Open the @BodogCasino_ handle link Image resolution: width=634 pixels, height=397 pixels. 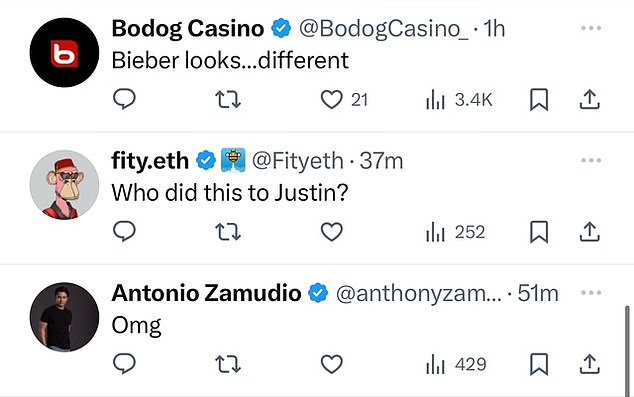pos(383,29)
